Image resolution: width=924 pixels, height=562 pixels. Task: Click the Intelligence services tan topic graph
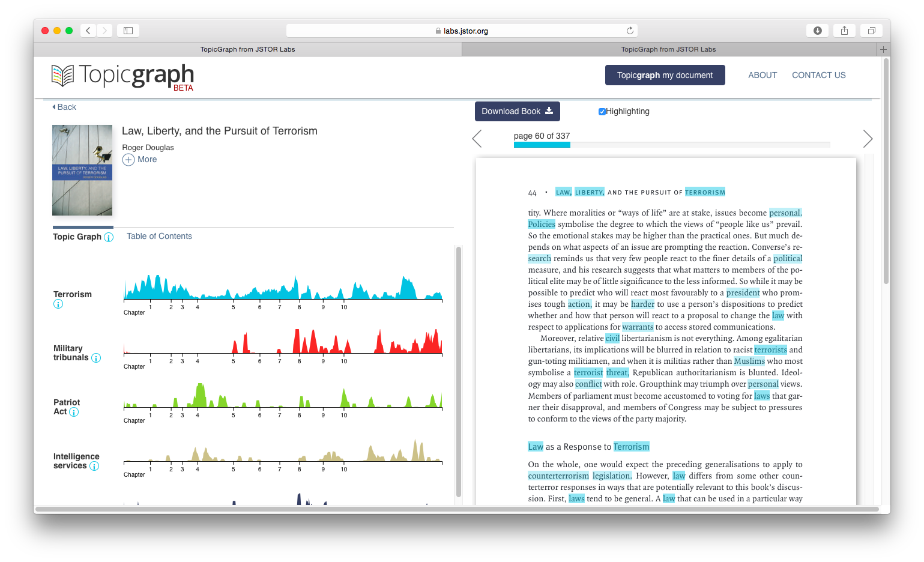tap(283, 450)
